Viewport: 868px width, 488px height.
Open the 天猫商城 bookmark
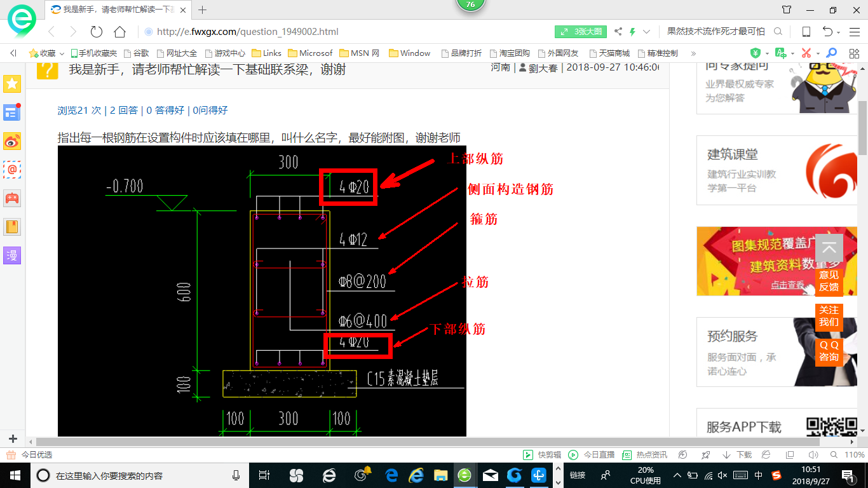click(609, 53)
